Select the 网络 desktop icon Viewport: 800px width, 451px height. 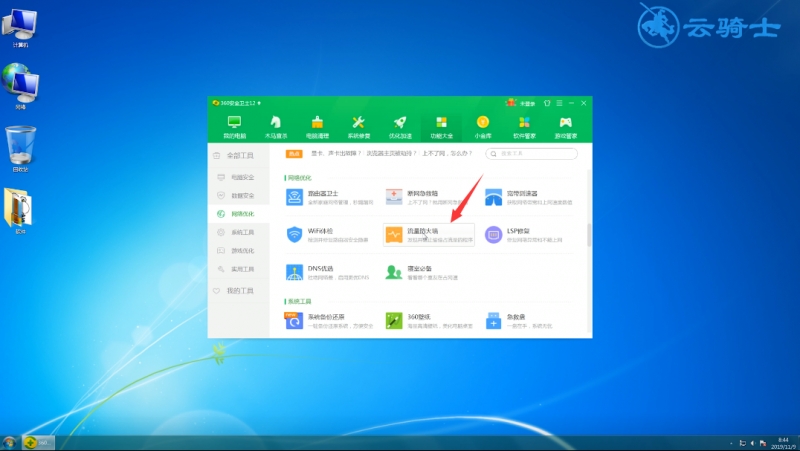tap(20, 86)
